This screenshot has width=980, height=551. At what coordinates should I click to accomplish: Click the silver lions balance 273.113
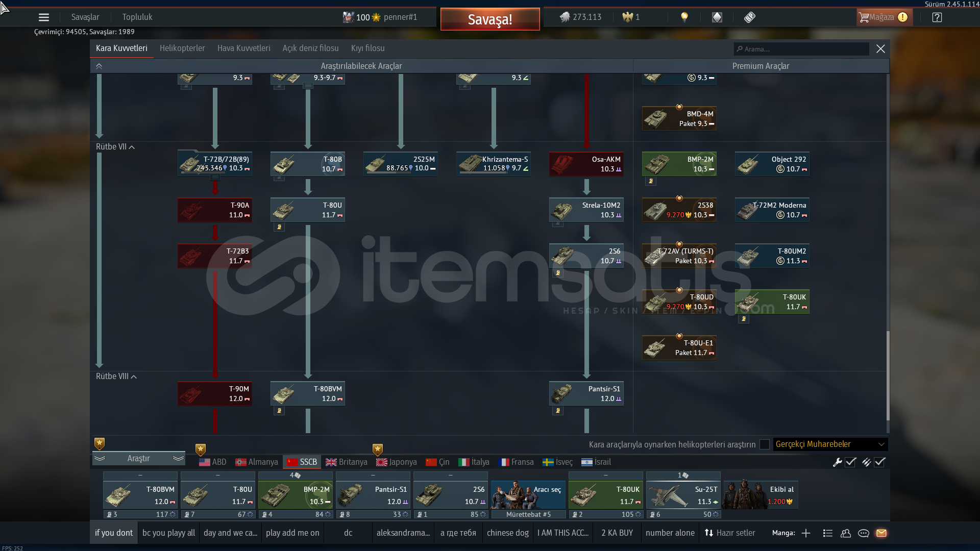[581, 17]
